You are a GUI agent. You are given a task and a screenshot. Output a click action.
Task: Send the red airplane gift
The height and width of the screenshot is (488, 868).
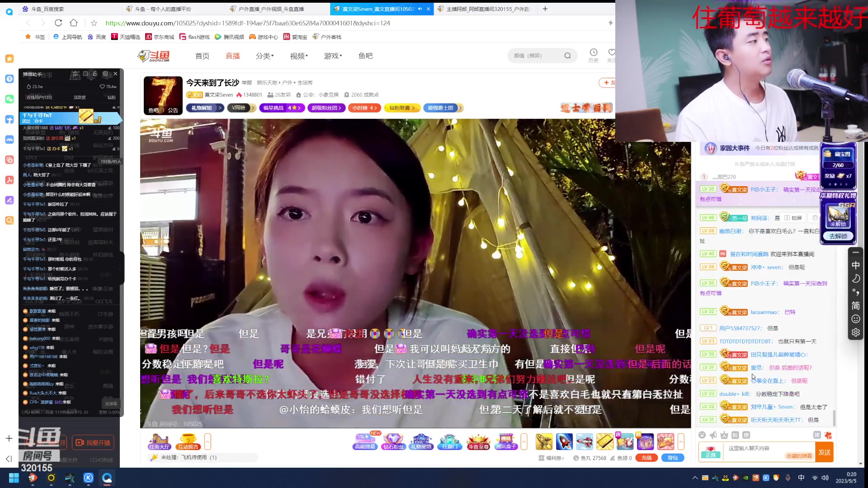point(585,441)
